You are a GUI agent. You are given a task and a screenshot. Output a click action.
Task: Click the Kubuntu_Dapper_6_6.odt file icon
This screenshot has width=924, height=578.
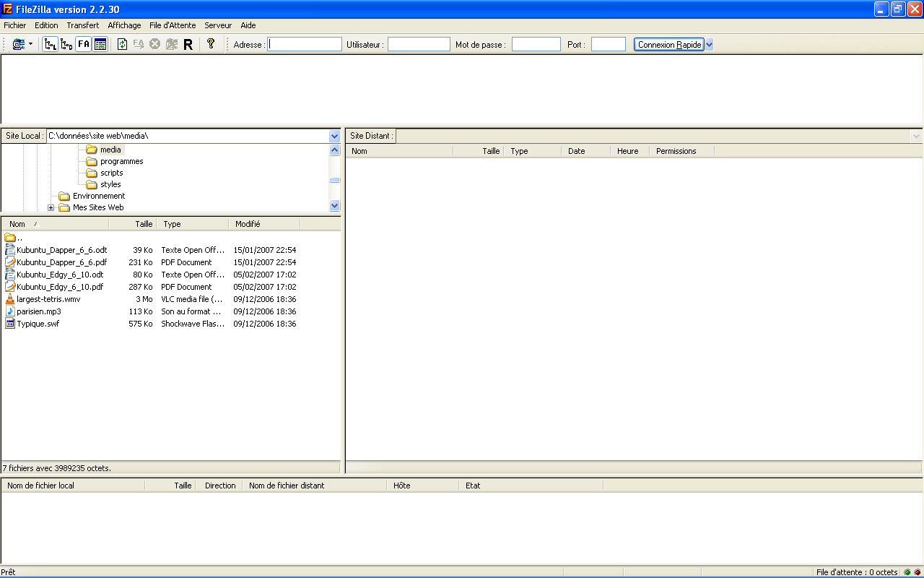[10, 250]
